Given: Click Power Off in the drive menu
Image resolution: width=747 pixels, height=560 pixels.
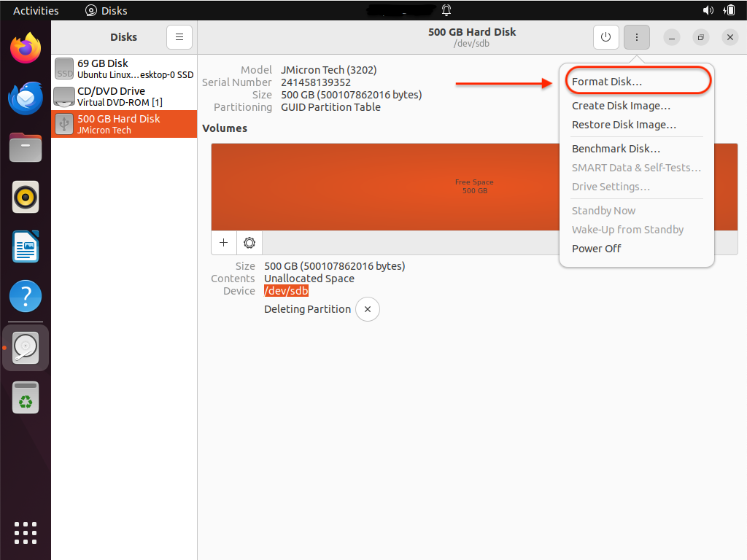Looking at the screenshot, I should tap(596, 249).
